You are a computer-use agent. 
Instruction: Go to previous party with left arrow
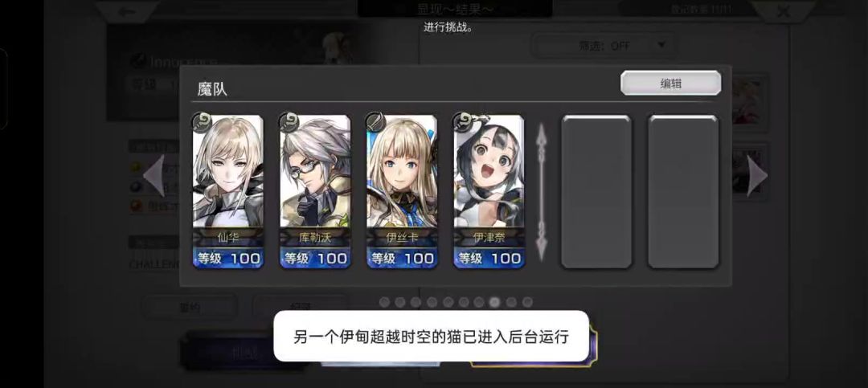[x=154, y=175]
